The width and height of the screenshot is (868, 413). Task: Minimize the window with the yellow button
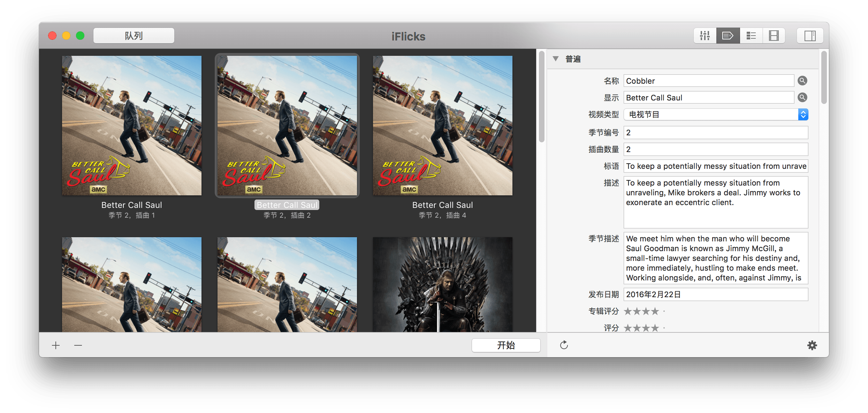(66, 36)
